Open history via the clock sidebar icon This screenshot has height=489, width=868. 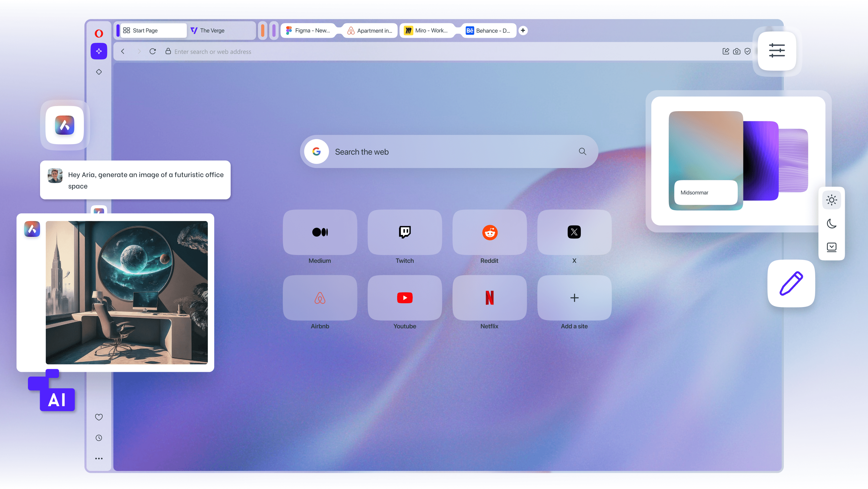tap(98, 438)
